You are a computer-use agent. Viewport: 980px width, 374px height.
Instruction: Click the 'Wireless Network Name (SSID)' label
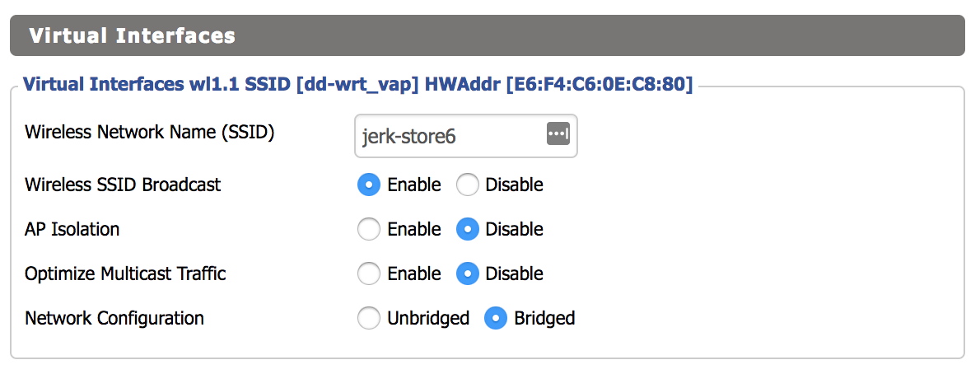[x=149, y=132]
